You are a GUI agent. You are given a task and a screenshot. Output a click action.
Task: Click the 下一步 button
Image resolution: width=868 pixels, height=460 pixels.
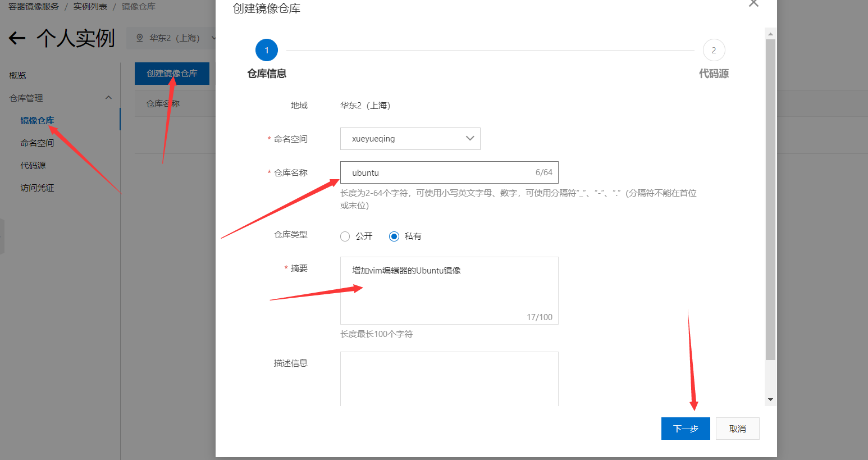(686, 429)
